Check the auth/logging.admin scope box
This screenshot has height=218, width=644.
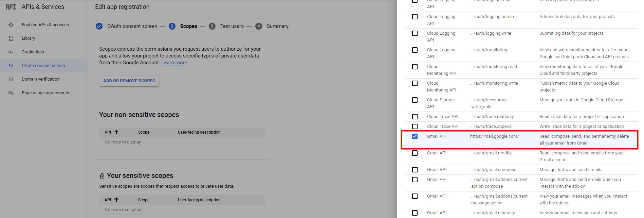point(415,17)
